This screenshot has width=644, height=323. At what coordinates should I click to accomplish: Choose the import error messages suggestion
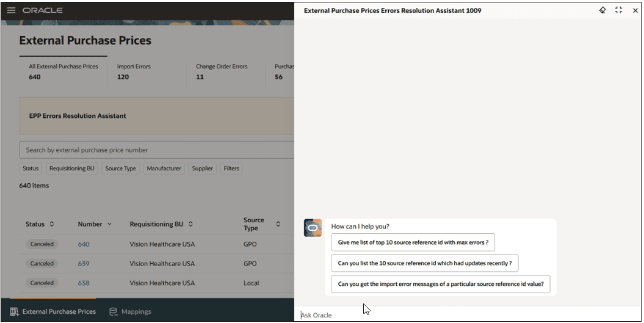click(x=440, y=284)
